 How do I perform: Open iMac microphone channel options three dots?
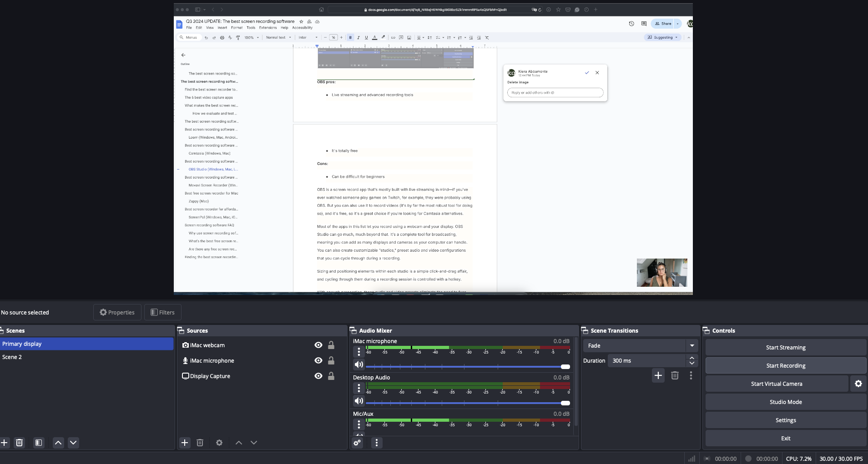click(x=359, y=351)
